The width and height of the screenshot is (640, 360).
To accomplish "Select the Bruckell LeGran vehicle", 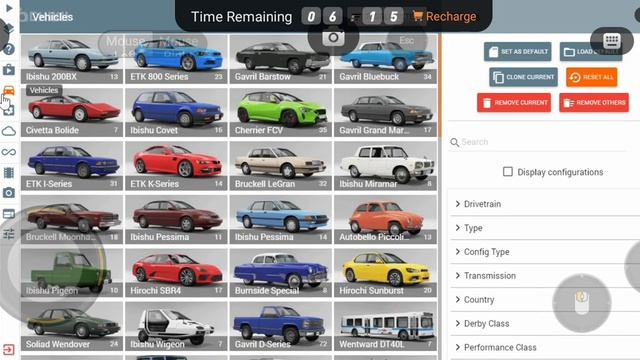I will (281, 166).
